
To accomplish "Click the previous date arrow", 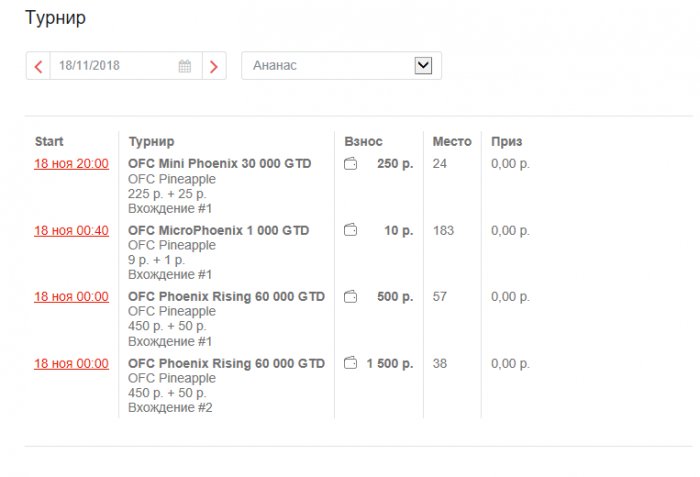I will point(38,66).
